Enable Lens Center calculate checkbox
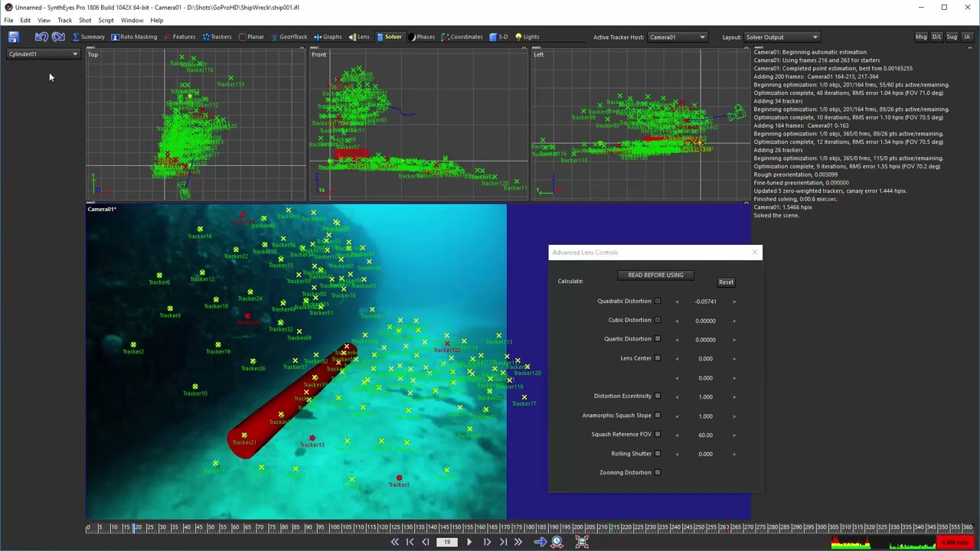This screenshot has height=551, width=980. coord(657,358)
